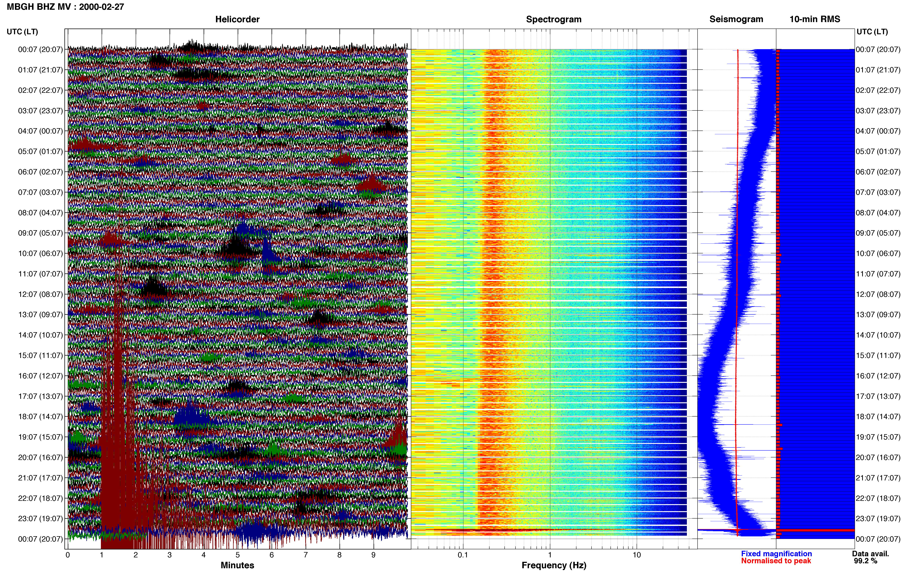Click the left '08:07 (04:07)' time label
This screenshot has width=924, height=578.
(x=40, y=212)
